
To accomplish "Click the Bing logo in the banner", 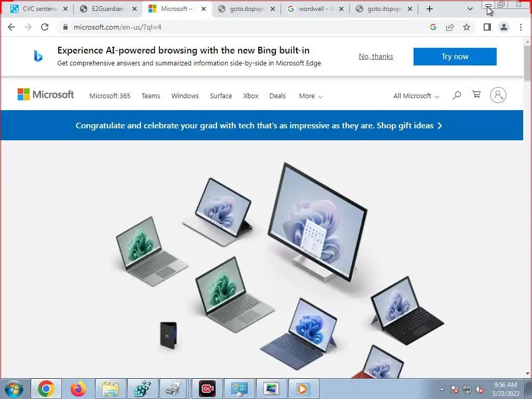I will click(38, 56).
